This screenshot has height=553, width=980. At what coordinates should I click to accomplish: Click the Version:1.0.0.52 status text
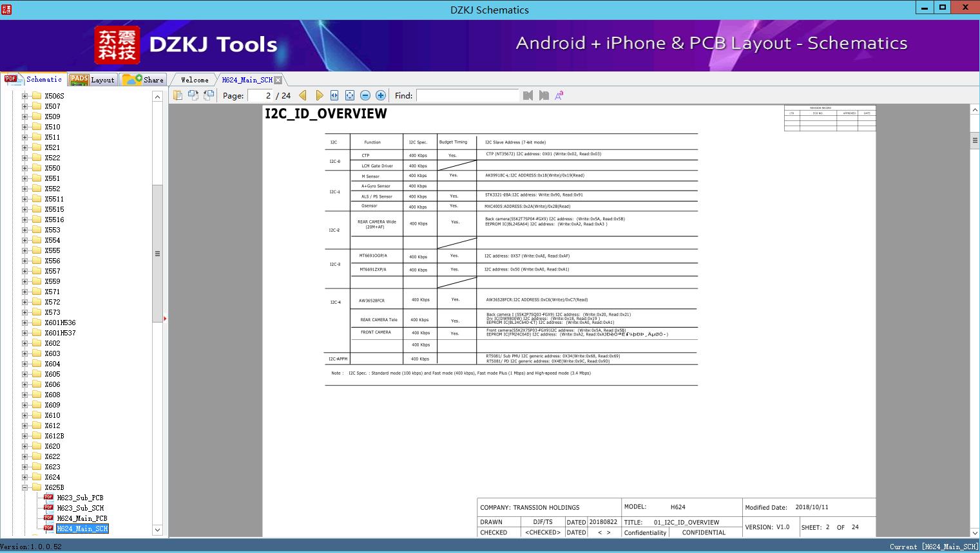coord(31,547)
